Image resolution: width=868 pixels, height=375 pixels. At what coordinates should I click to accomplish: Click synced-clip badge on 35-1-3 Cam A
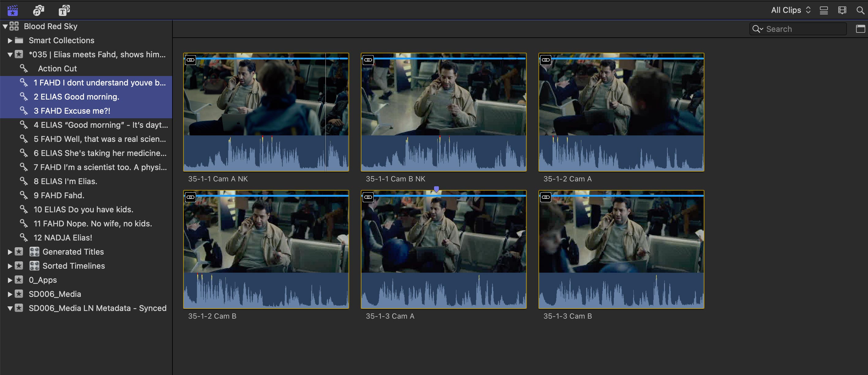[x=368, y=197]
